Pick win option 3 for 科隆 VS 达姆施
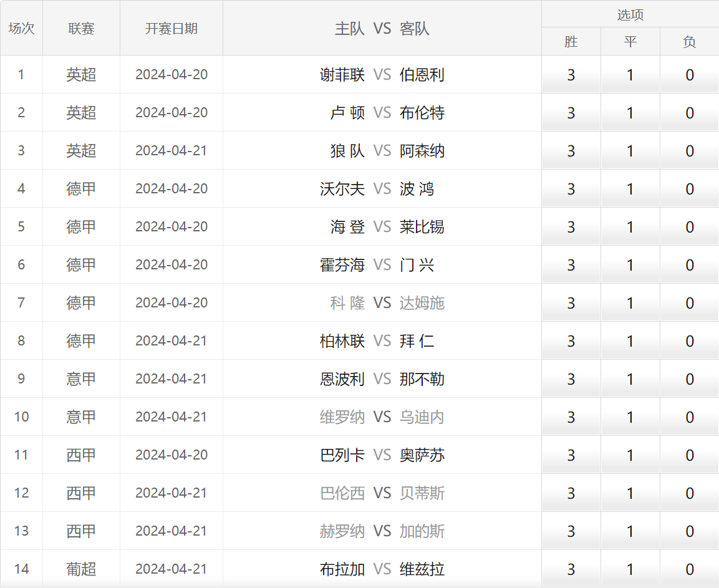The width and height of the screenshot is (719, 588). tap(571, 303)
